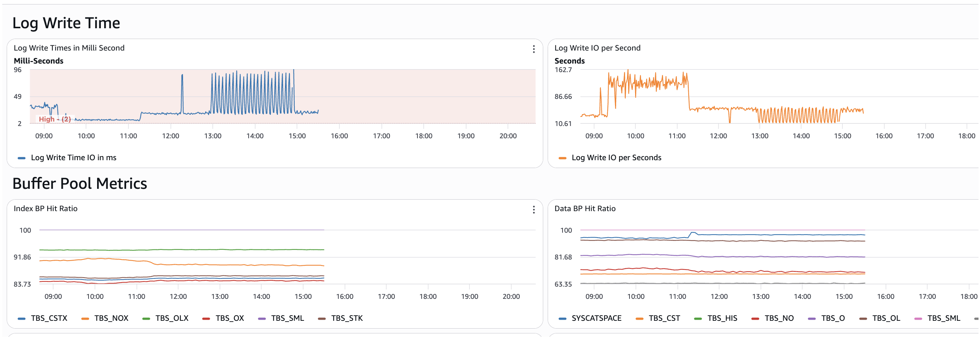This screenshot has width=980, height=339.
Task: Toggle the TBS_NOX series label
Action: pyautogui.click(x=111, y=318)
